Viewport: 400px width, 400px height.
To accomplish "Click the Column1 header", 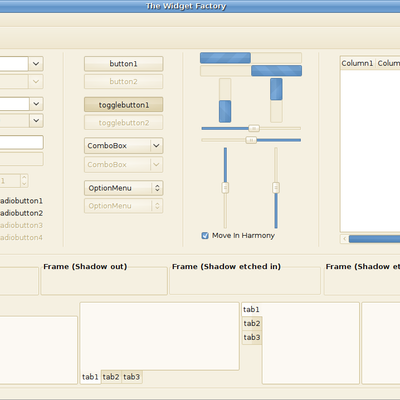I will click(357, 63).
